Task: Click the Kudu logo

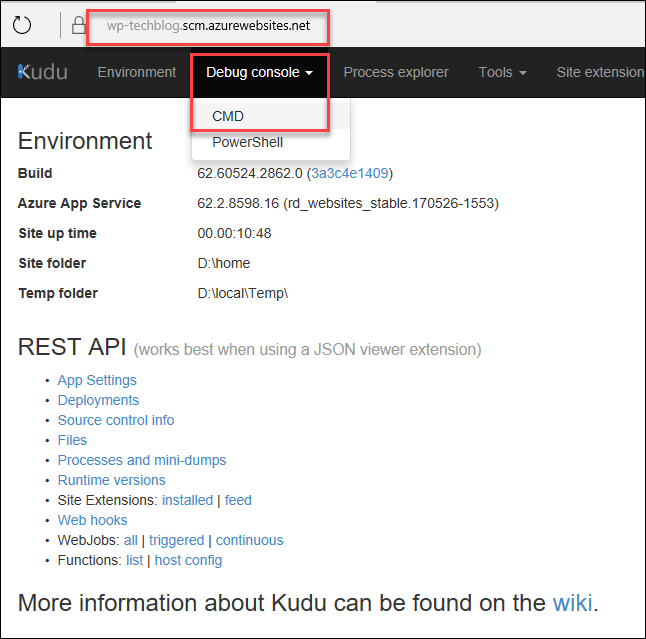Action: pyautogui.click(x=43, y=72)
